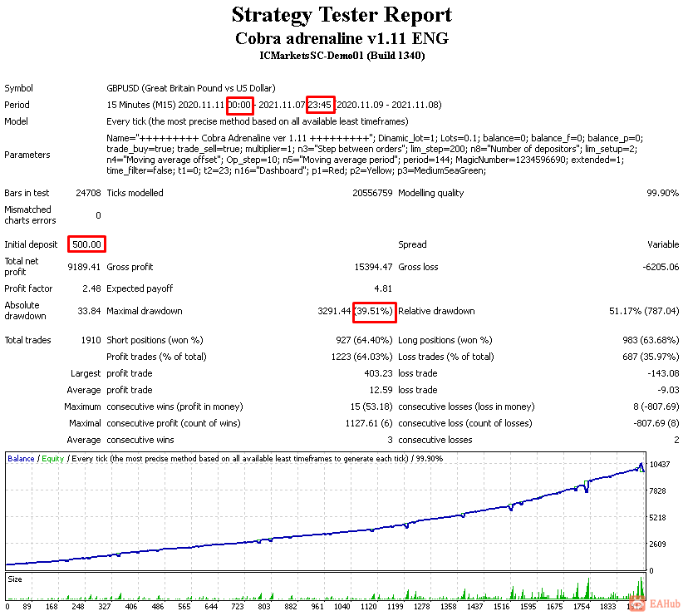
Task: Click the chart axis value '7828'
Action: pyautogui.click(x=658, y=491)
